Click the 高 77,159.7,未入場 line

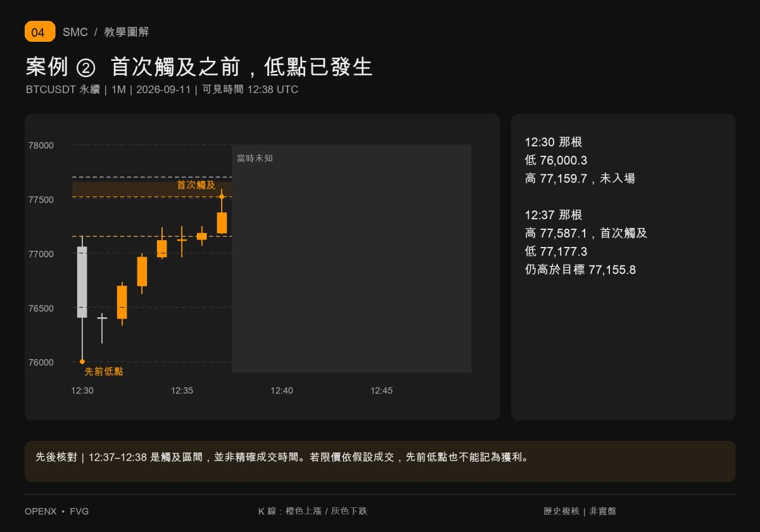(x=580, y=179)
